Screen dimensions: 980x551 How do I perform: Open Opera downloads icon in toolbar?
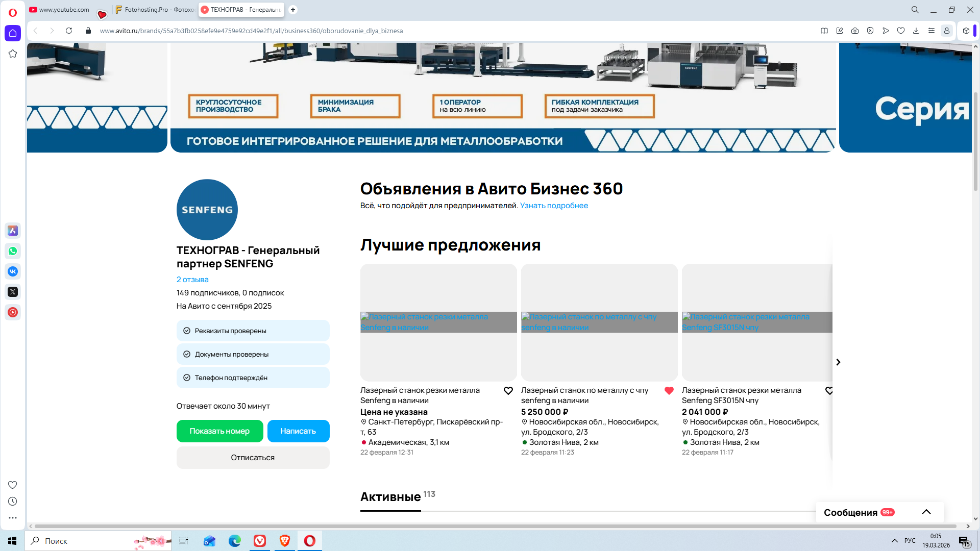click(916, 31)
